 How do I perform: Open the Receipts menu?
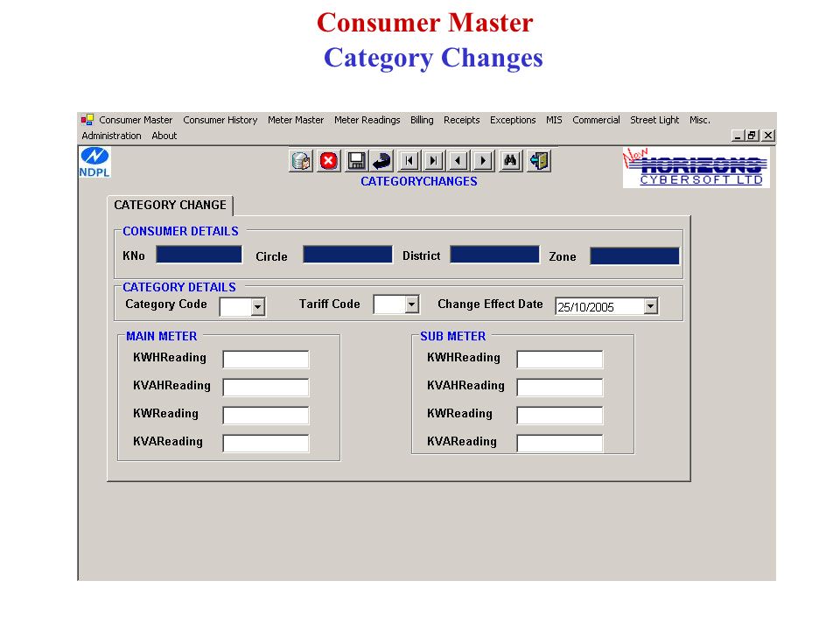[x=461, y=120]
